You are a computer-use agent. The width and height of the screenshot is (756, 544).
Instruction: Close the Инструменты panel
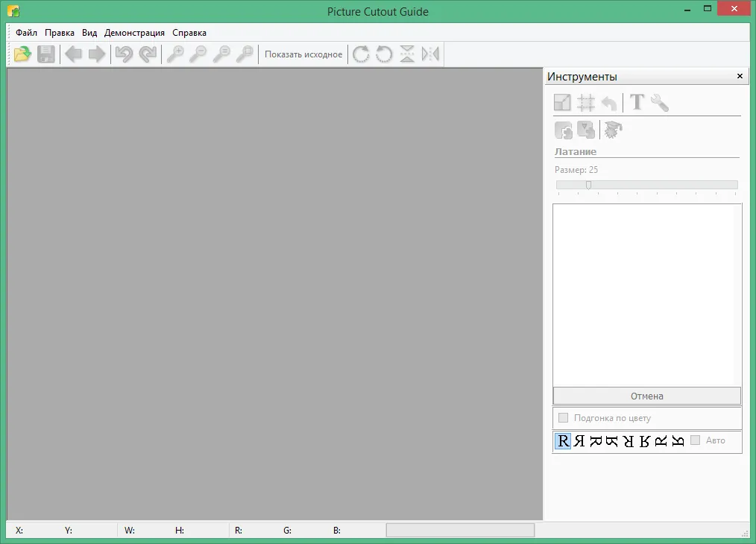tap(740, 76)
